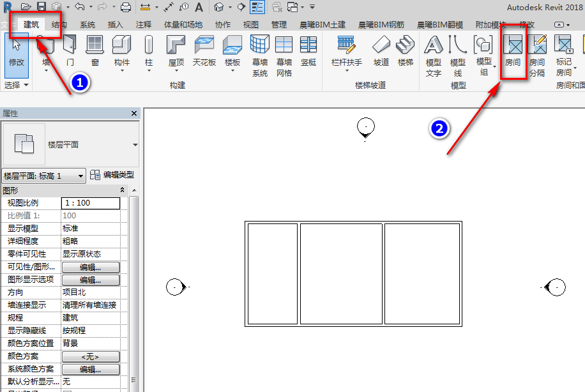This screenshot has width=585, height=392.
Task: Print using the printer icon
Action: [126, 7]
